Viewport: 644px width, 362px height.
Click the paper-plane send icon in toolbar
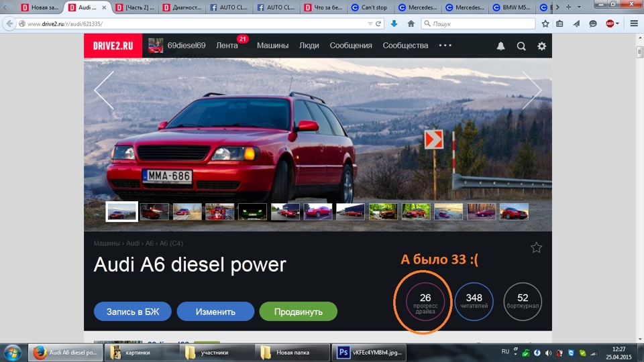(577, 24)
